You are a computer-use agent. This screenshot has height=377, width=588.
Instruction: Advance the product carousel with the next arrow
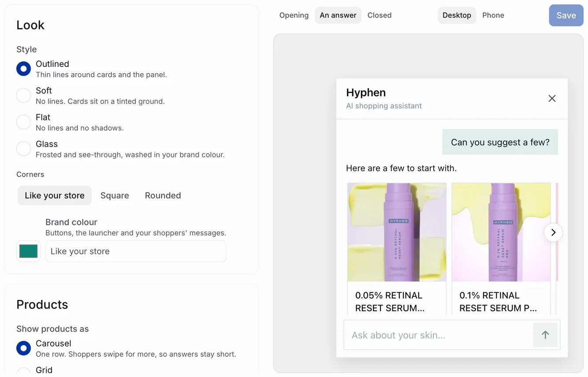click(553, 232)
